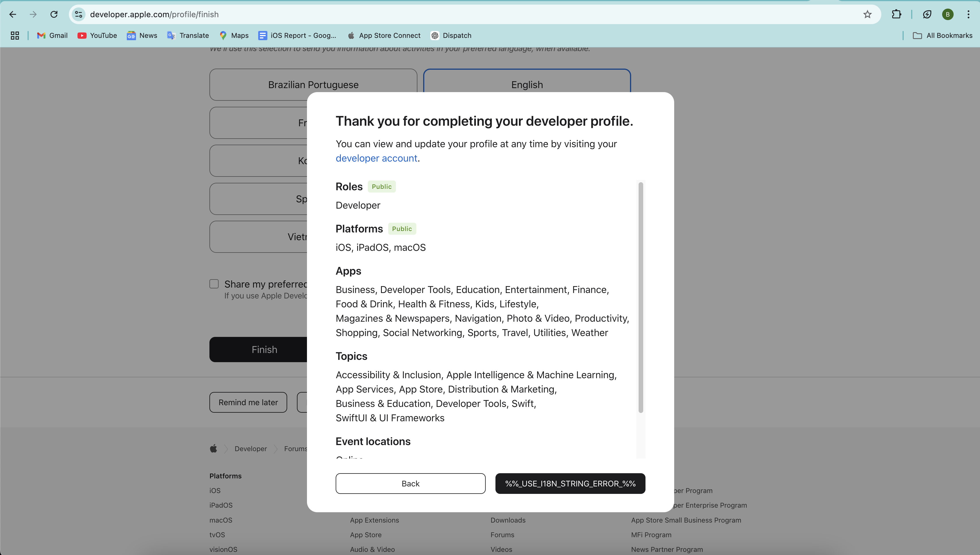Open the All Bookmarks folder
This screenshot has height=555, width=980.
click(x=943, y=36)
